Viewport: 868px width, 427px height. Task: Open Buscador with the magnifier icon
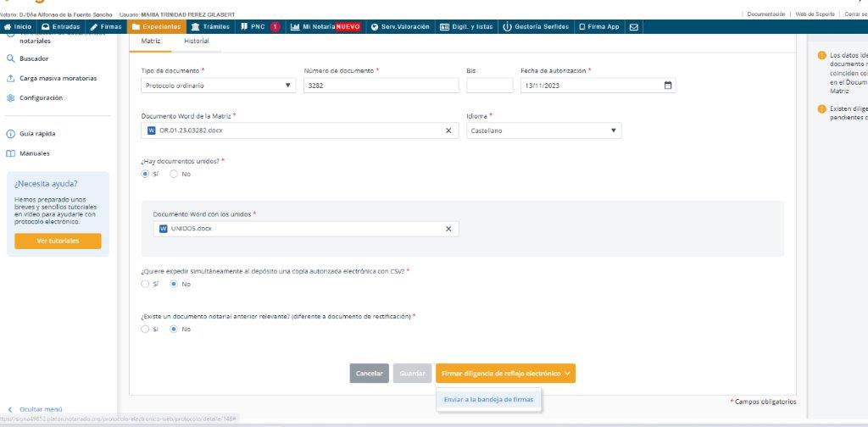(34, 58)
